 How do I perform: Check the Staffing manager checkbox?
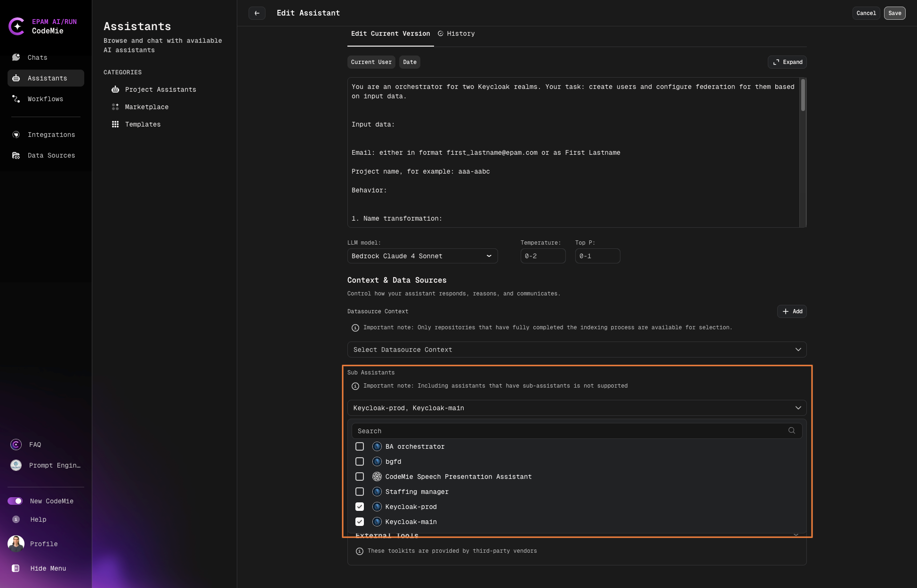point(360,492)
